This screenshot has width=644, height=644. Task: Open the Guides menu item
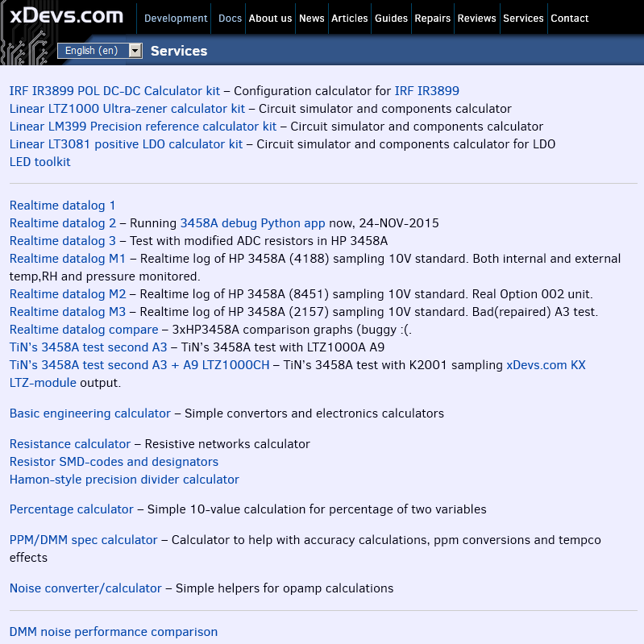[391, 19]
